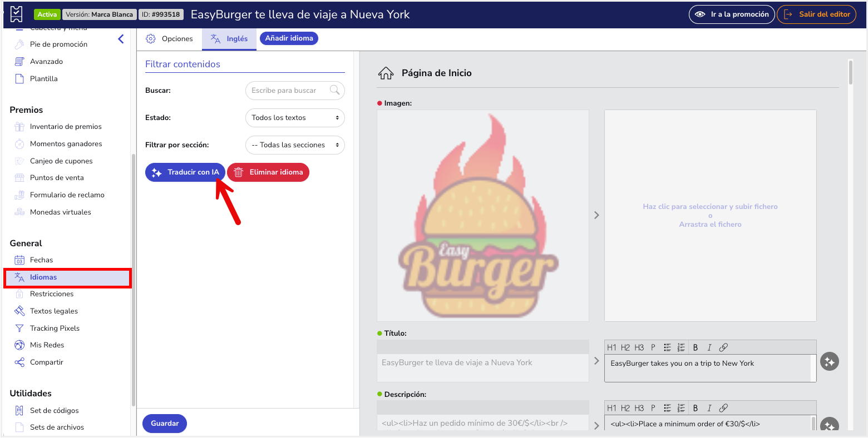This screenshot has width=868, height=438.
Task: Select the Inglés language tab
Action: coord(229,39)
